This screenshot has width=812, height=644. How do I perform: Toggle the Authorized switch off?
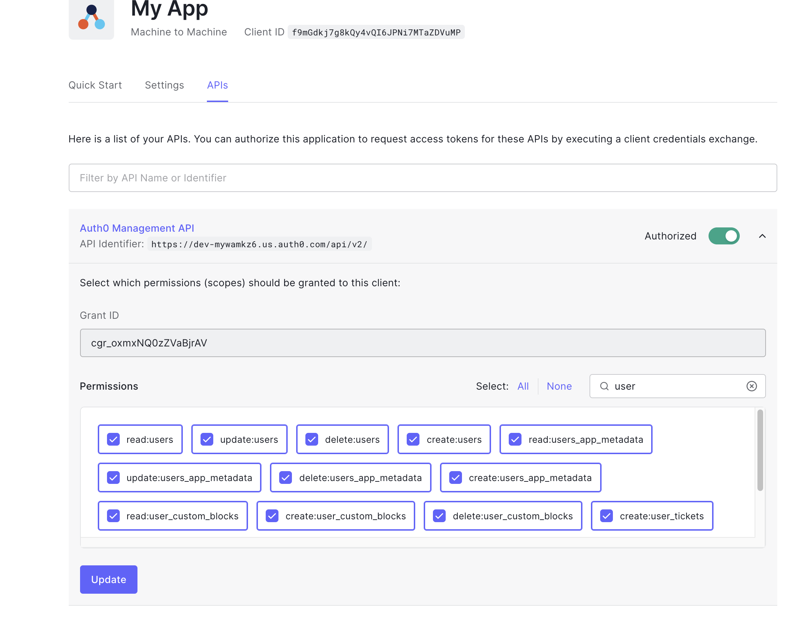pyautogui.click(x=723, y=236)
